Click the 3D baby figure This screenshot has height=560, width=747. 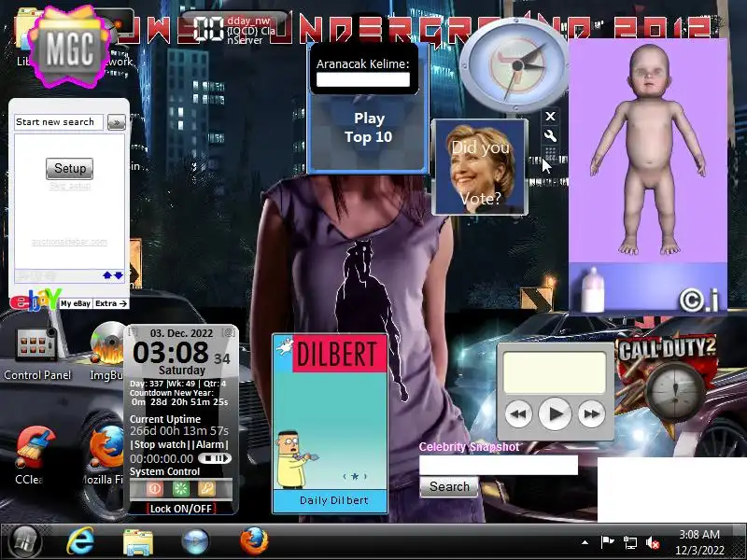tap(648, 150)
